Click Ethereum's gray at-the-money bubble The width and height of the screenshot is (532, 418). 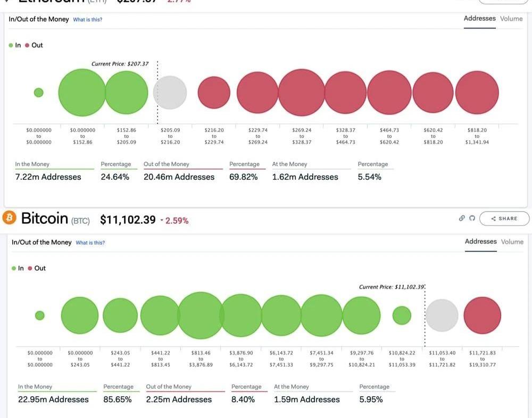coord(170,93)
